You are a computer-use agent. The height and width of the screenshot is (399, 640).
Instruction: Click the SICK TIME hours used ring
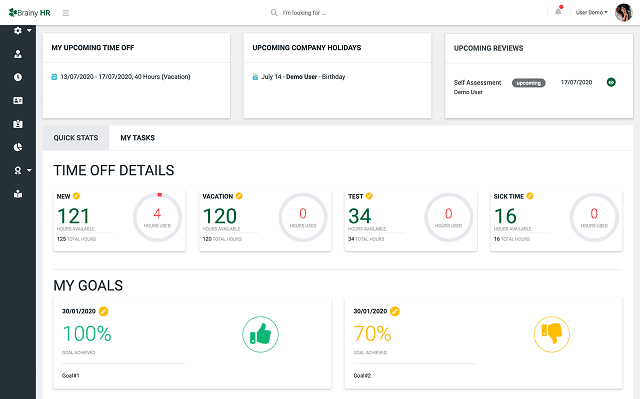(x=594, y=217)
